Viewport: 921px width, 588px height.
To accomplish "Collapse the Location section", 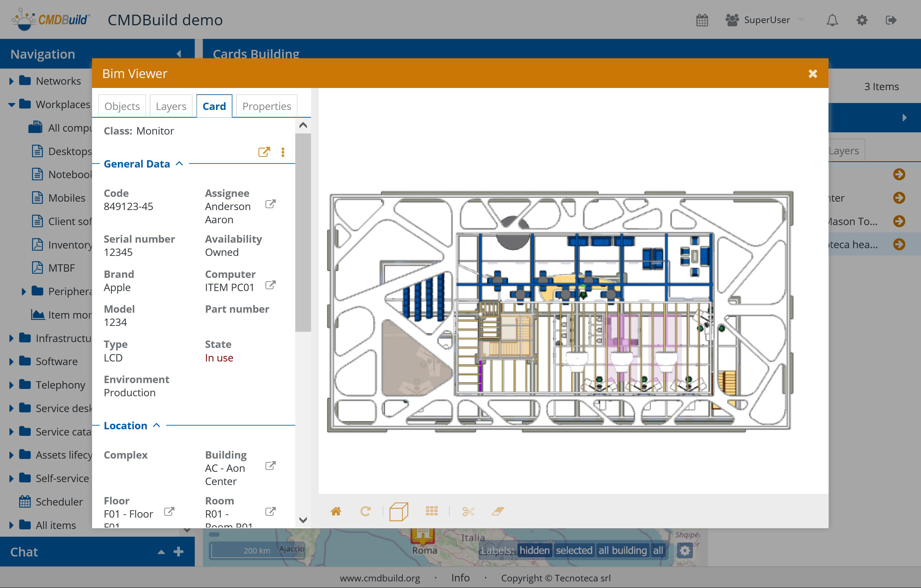I will click(x=156, y=425).
